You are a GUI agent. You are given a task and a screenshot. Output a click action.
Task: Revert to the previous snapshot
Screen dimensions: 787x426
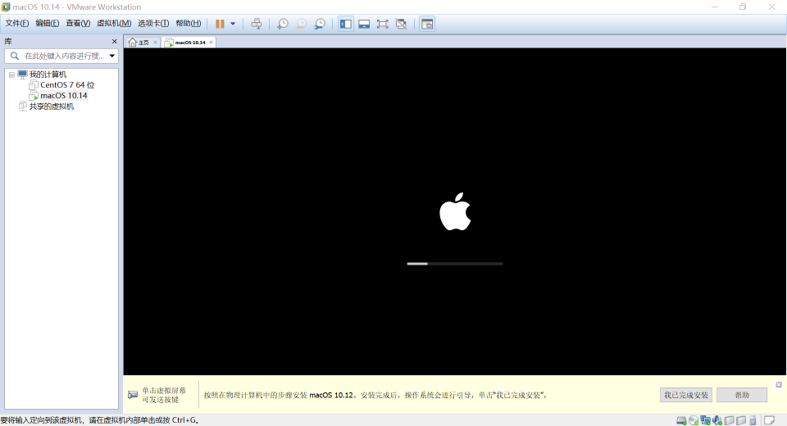(x=301, y=24)
